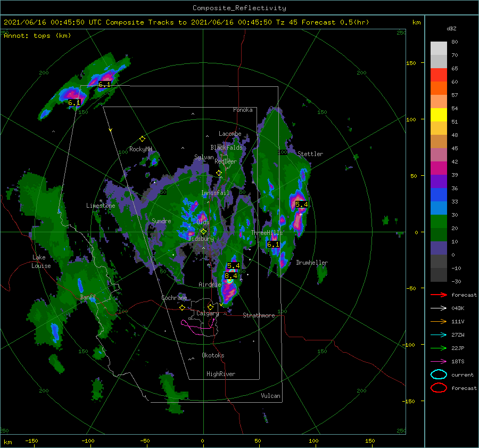
Task: Click the Lake Louise label
Action: point(41,262)
